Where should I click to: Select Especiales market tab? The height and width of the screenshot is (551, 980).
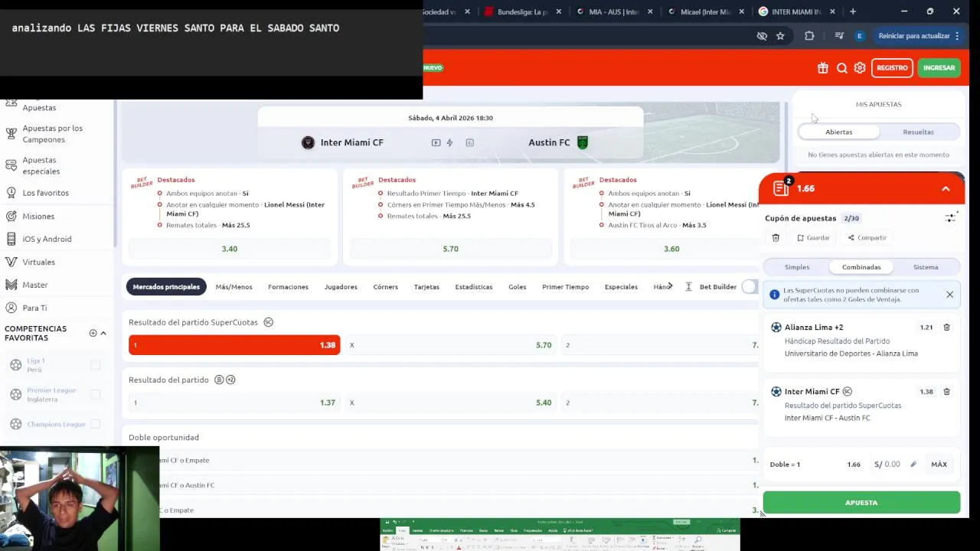click(621, 287)
